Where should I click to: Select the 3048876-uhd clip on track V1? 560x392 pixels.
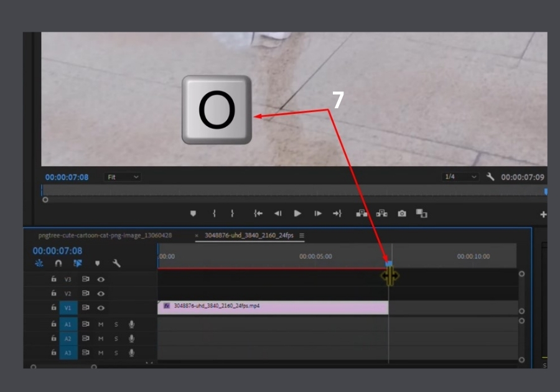click(x=273, y=307)
